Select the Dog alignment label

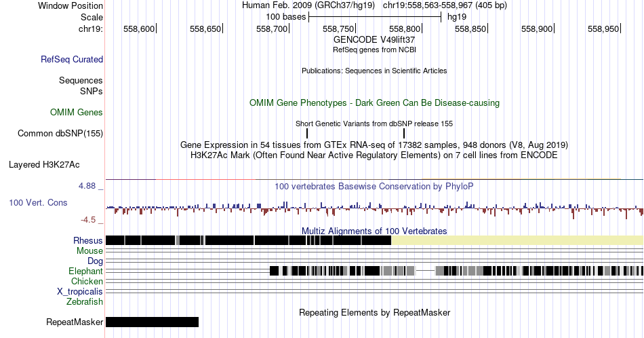click(x=95, y=261)
